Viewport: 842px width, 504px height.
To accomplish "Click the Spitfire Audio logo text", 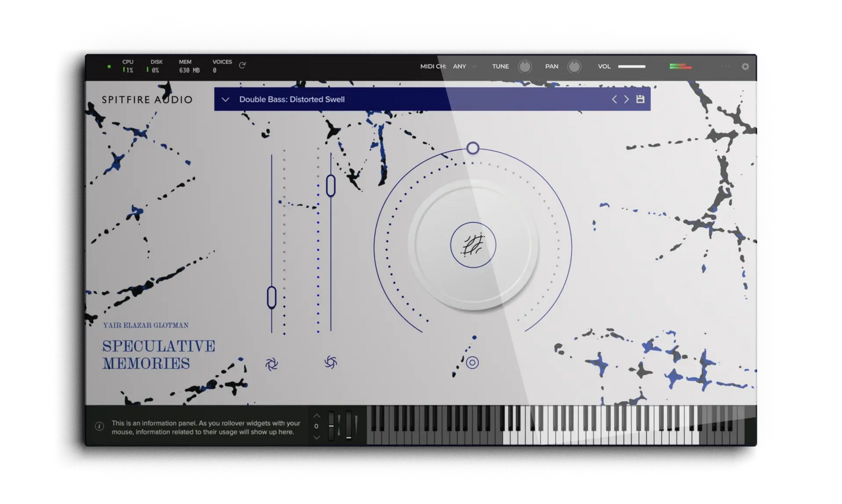I will pos(147,99).
